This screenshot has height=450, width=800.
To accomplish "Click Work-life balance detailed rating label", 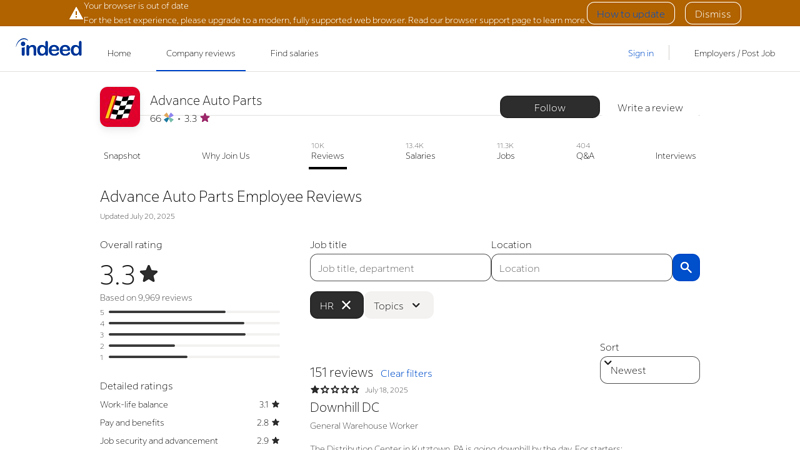I will [x=134, y=405].
